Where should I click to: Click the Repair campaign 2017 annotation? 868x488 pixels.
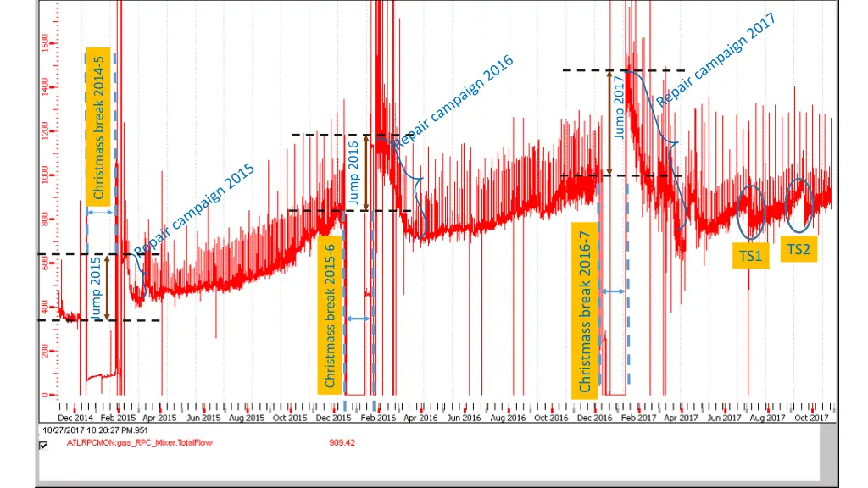tap(717, 61)
